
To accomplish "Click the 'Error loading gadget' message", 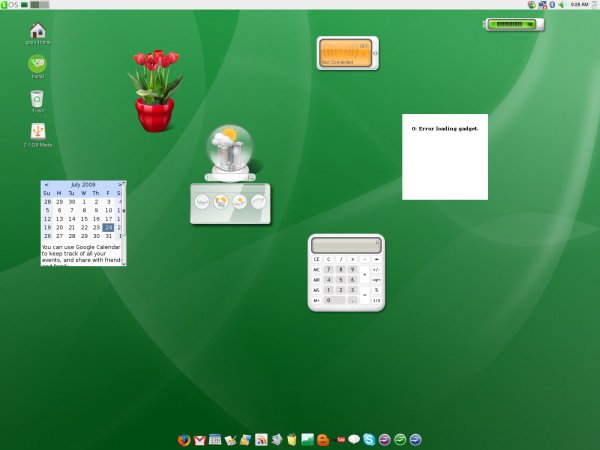I will pyautogui.click(x=445, y=129).
